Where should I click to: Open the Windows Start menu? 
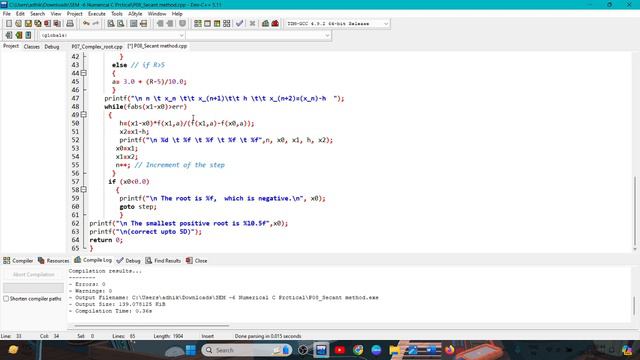point(191,350)
